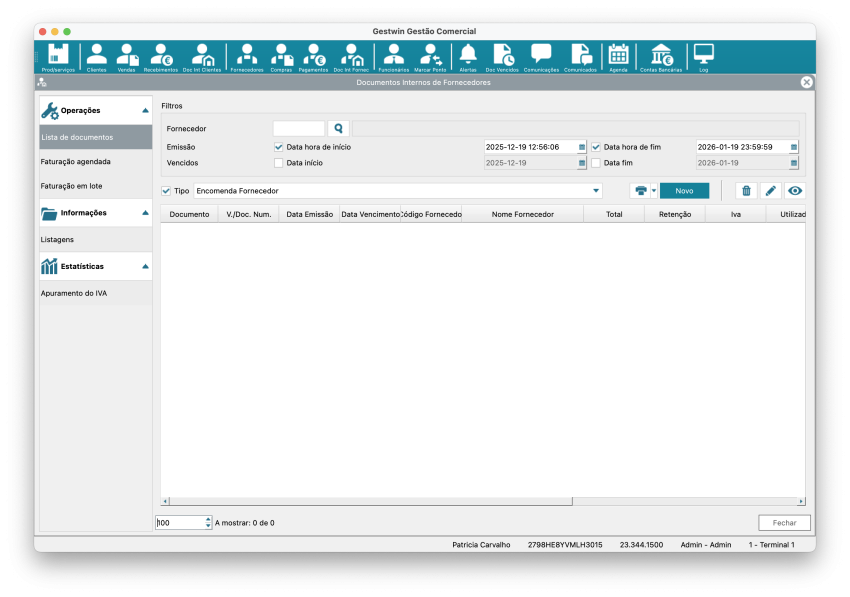Open the Clientes toolbar icon

pos(96,57)
